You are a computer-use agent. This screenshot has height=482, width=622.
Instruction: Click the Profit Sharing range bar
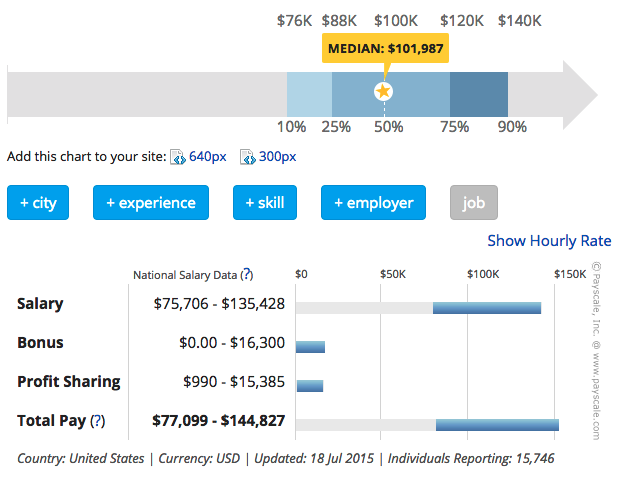point(310,385)
